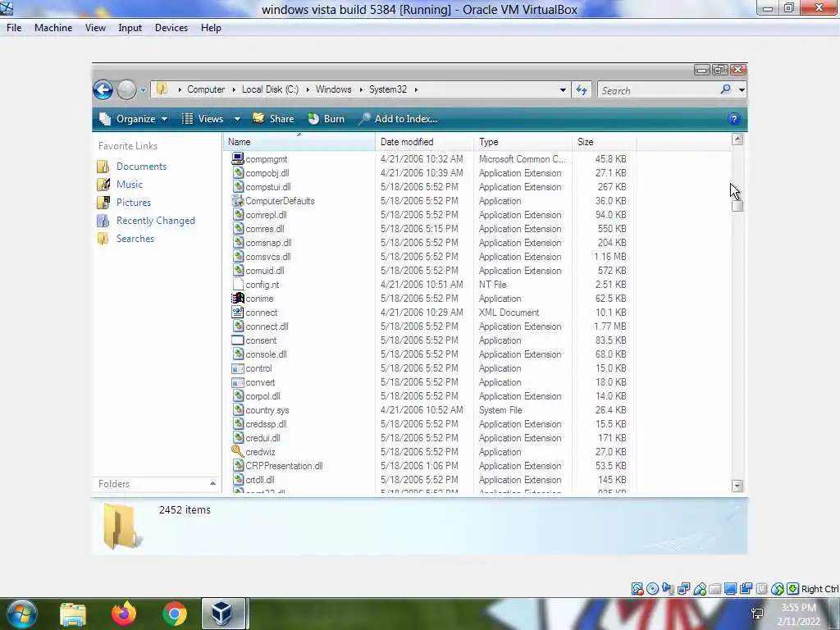
Task: Click the vertical scrollbar thumb
Action: coord(737,206)
